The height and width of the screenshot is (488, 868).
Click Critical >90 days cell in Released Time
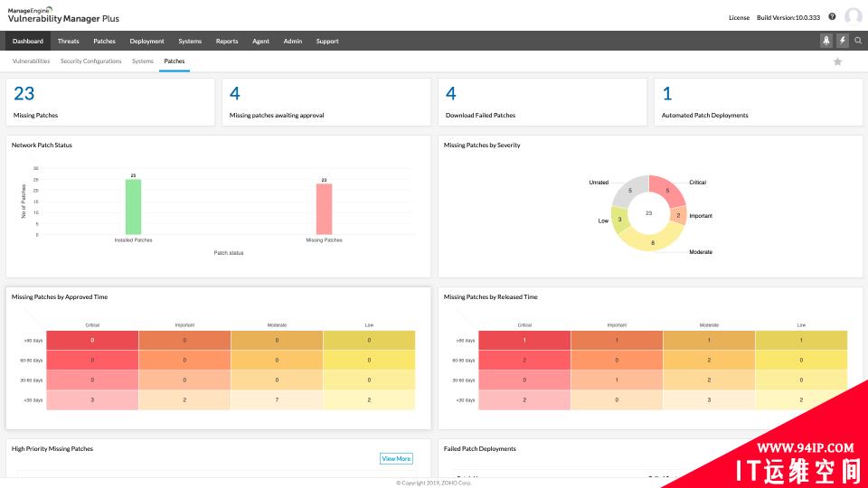[x=524, y=341]
